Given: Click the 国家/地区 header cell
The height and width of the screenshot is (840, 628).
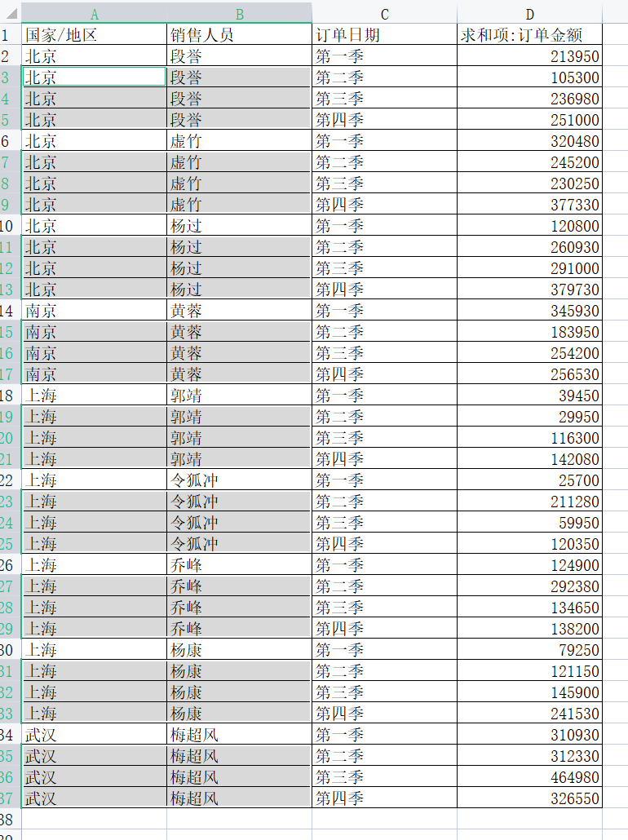Looking at the screenshot, I should click(x=94, y=35).
